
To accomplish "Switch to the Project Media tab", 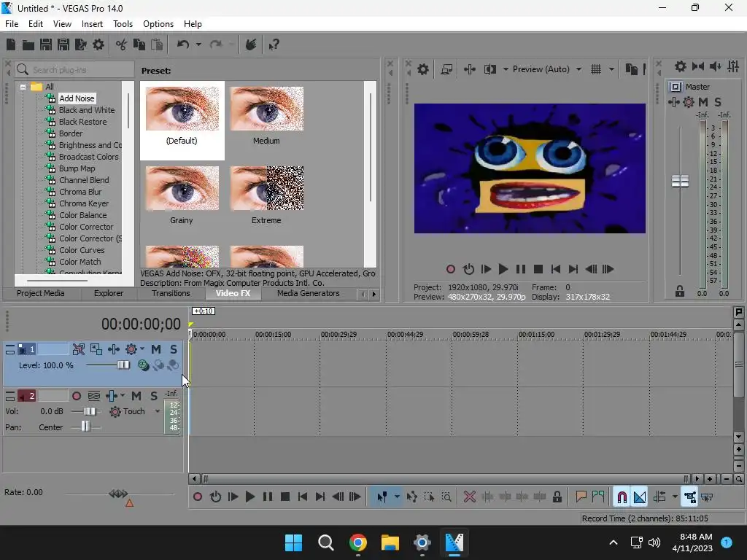I will coord(41,293).
